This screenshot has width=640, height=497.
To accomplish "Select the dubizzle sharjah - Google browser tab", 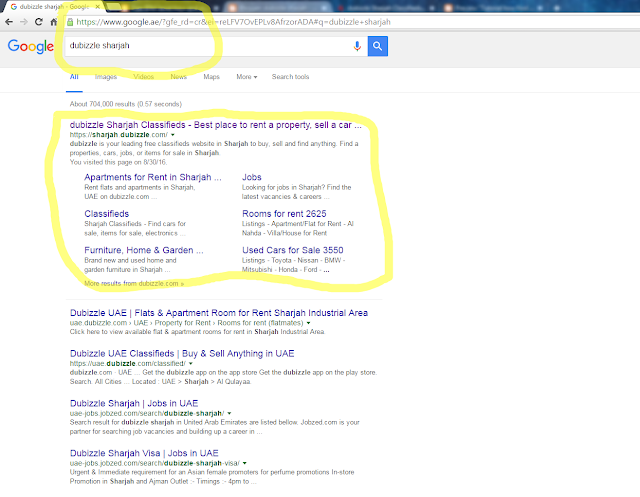I will (53, 7).
